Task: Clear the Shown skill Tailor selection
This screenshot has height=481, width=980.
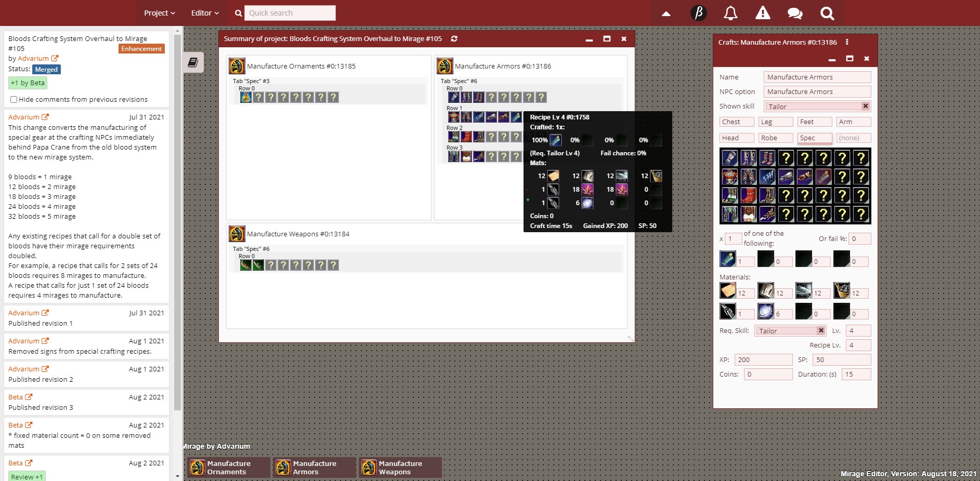Action: 865,106
